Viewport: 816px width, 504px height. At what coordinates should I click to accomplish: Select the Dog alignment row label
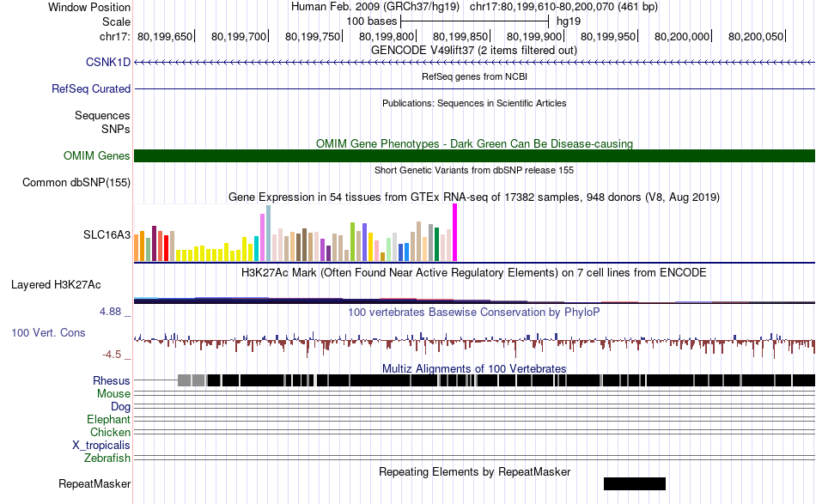(x=120, y=407)
